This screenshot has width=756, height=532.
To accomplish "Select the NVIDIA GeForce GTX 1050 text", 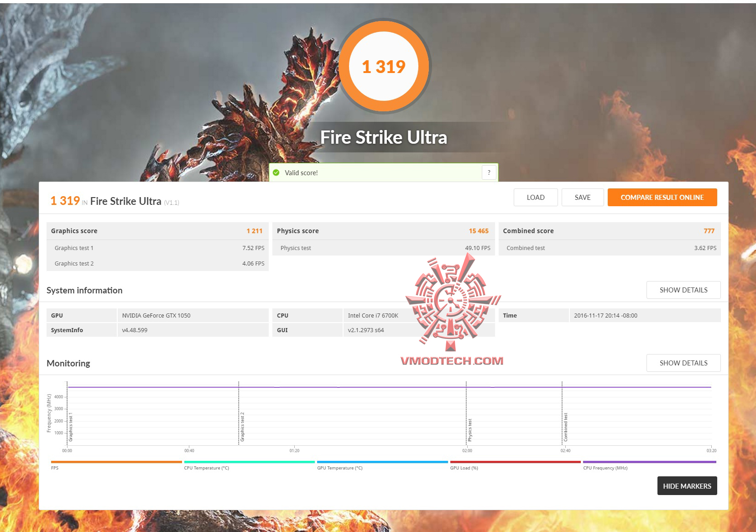I will 156,316.
